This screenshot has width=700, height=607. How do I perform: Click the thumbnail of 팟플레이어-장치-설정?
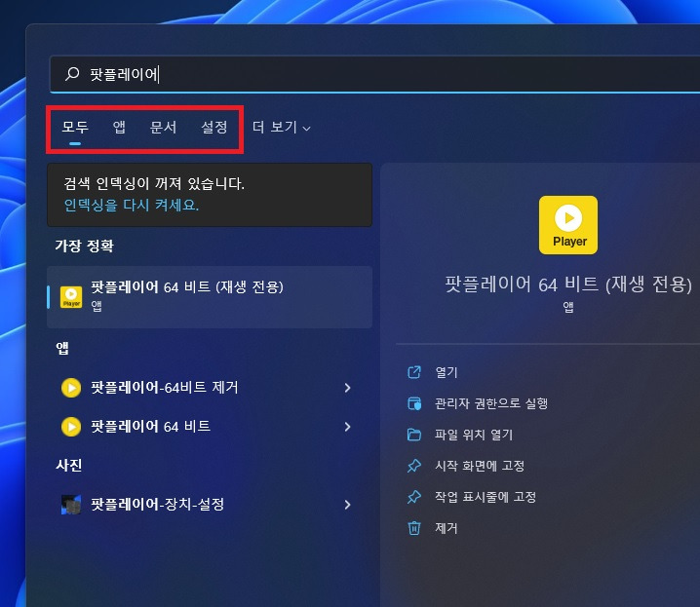71,505
